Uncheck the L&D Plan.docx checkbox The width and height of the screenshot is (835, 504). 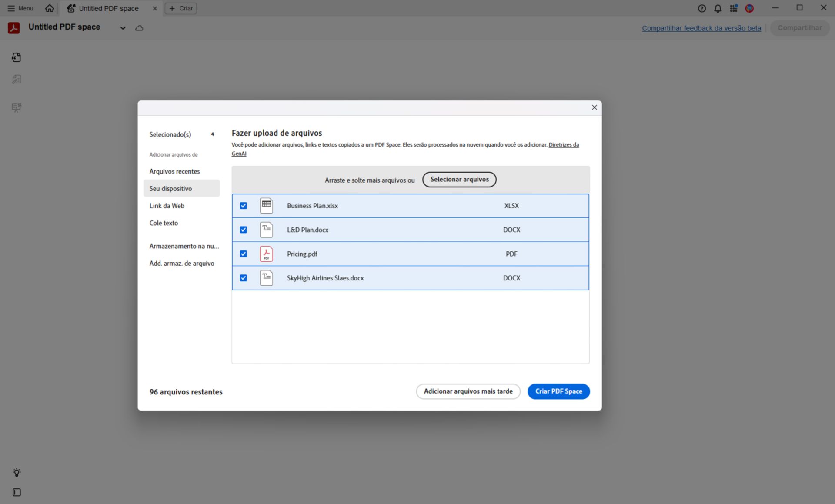(x=244, y=230)
